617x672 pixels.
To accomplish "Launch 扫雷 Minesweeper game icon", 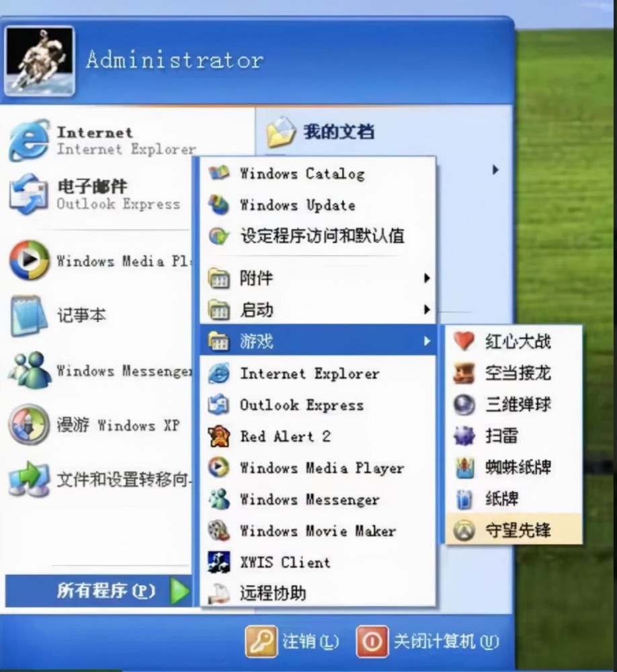I will [464, 436].
